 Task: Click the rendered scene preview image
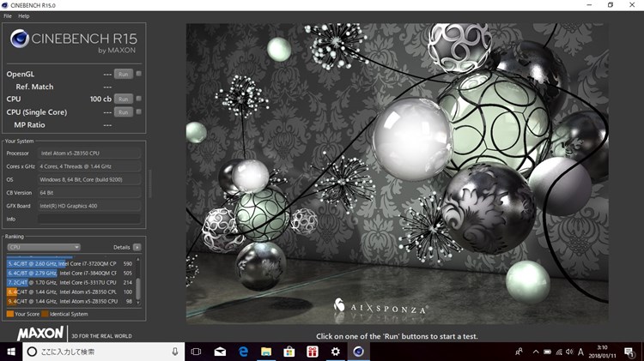(398, 174)
